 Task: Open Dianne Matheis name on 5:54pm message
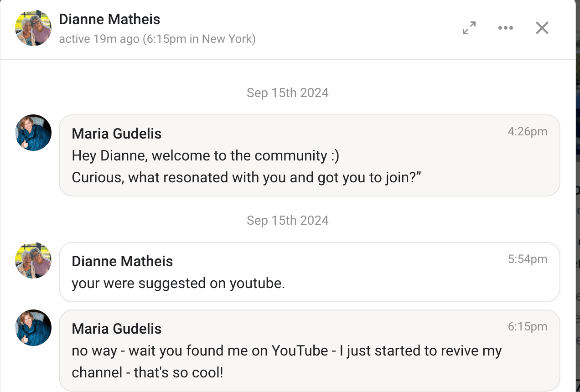[122, 261]
